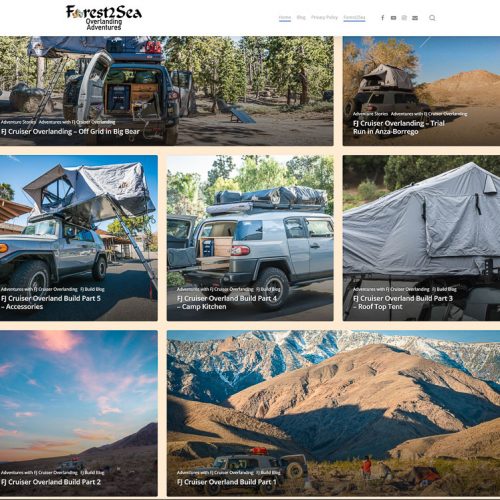Viewport: 500px width, 500px height.
Task: Open Build Part 4 Camp Kitchen post title
Action: coord(227,302)
